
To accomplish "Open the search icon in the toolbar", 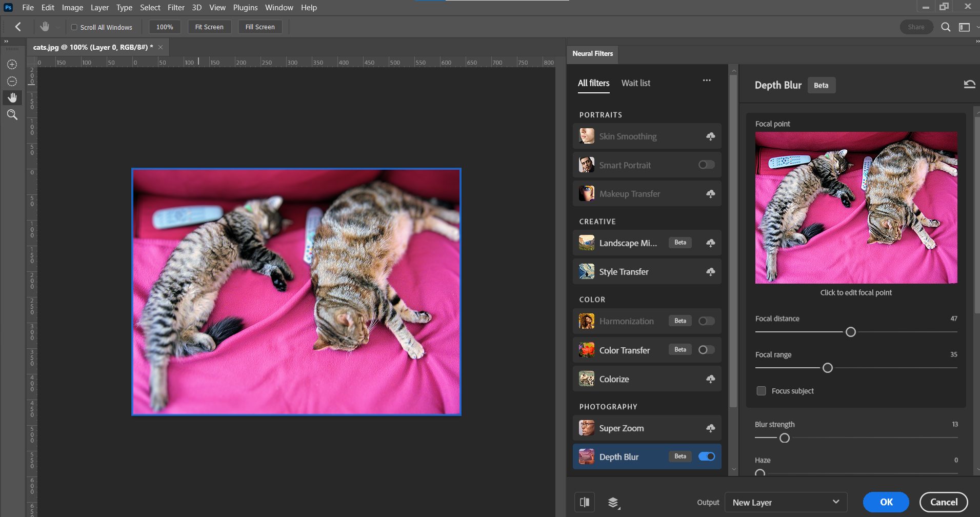I will pyautogui.click(x=945, y=27).
